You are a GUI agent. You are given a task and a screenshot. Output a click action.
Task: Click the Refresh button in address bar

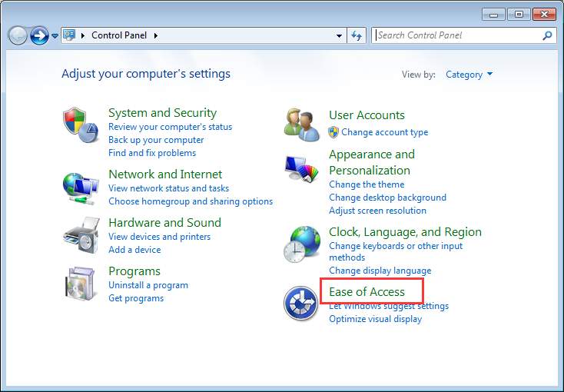pyautogui.click(x=357, y=35)
